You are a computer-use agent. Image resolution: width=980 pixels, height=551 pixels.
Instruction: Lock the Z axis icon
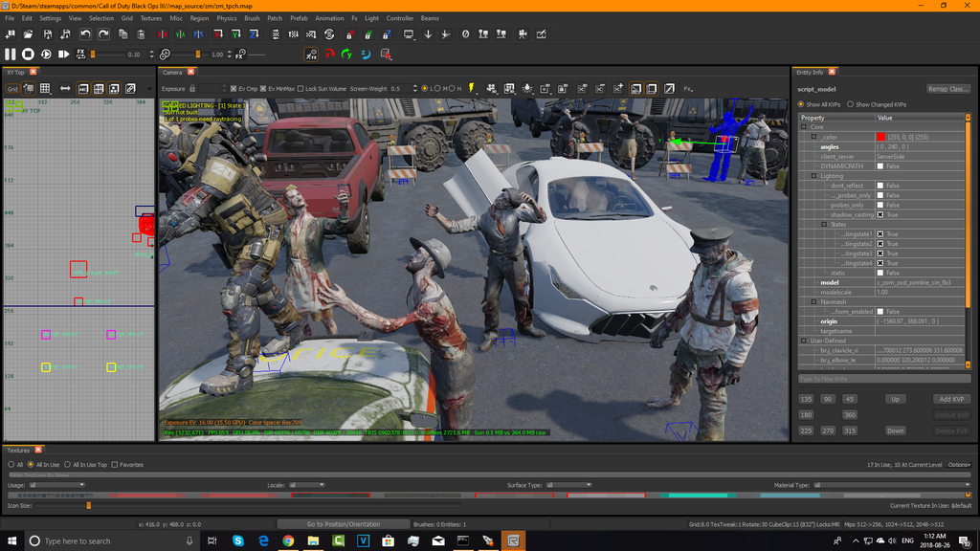click(387, 34)
